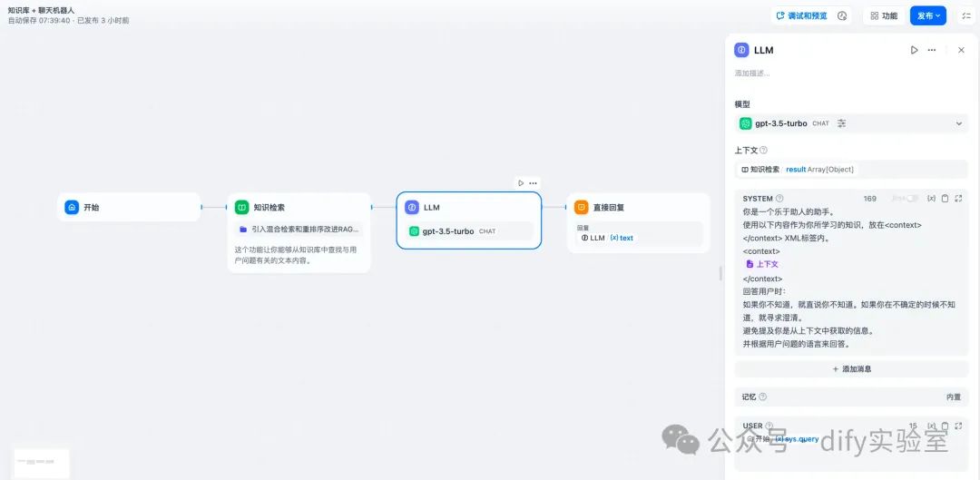Show help tooltip for 上下文
Image resolution: width=980 pixels, height=480 pixels.
[764, 150]
